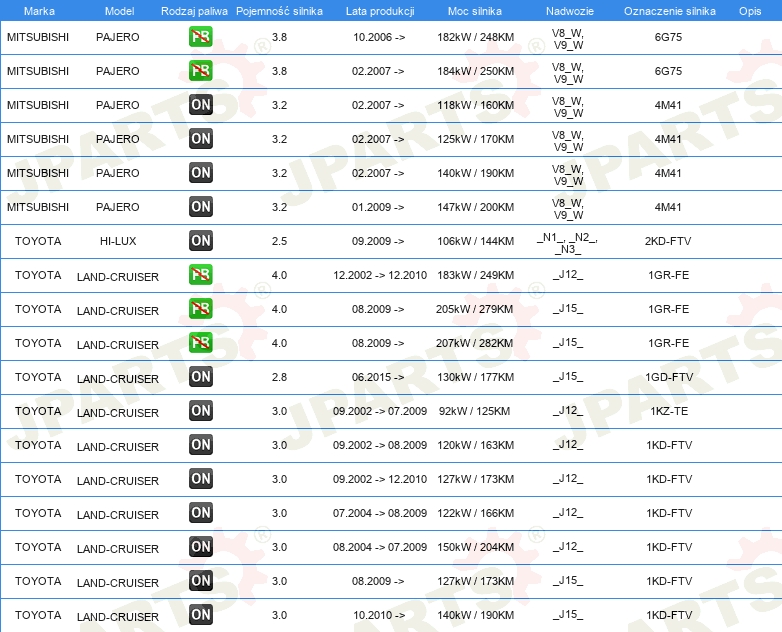Click the 09.2002 -> 07.2009 date cell
The image size is (782, 632).
[x=380, y=411]
